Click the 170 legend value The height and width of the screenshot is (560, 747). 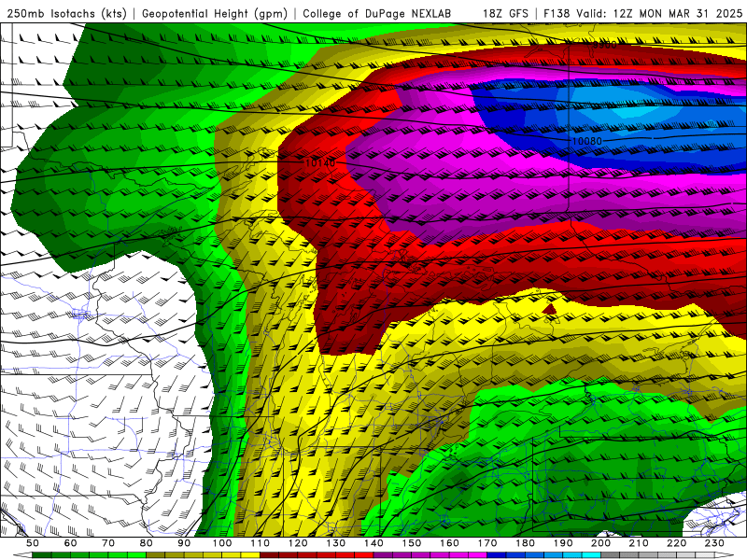click(487, 543)
